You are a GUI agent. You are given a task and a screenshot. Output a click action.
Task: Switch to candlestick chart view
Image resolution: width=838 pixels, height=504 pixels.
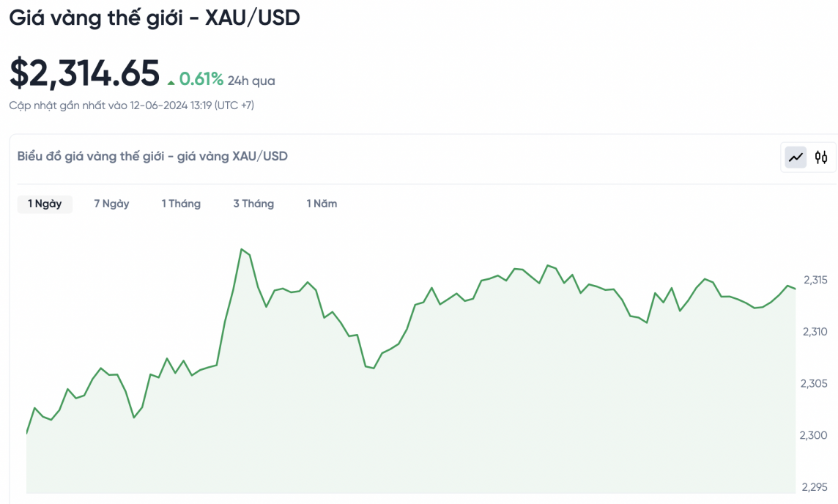click(821, 157)
